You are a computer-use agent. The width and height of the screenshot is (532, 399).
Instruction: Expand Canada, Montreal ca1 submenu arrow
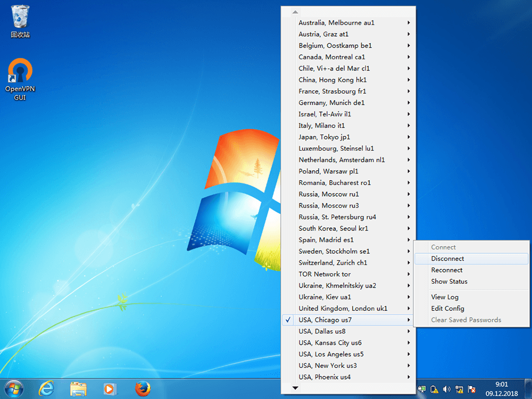coord(408,57)
